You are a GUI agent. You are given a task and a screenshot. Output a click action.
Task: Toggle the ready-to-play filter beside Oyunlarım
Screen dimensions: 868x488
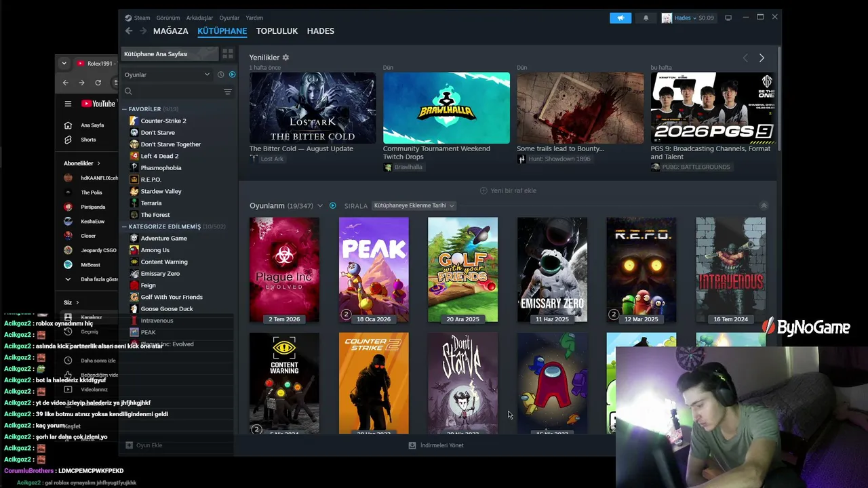click(x=332, y=205)
